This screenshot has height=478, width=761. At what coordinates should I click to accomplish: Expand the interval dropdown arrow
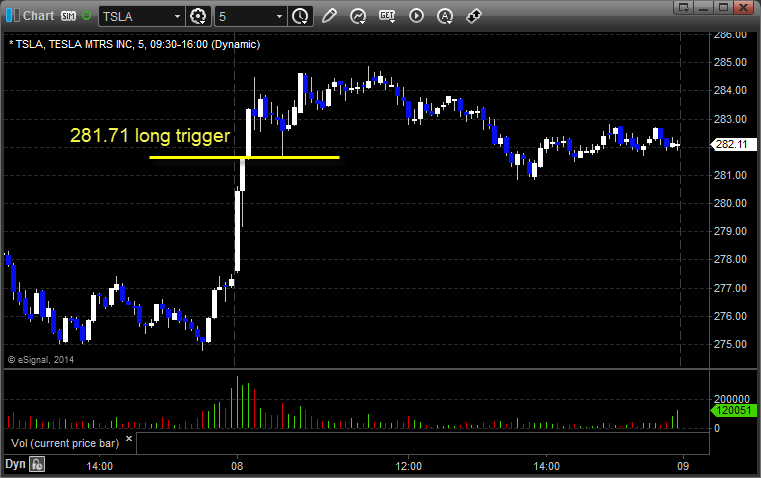(280, 16)
